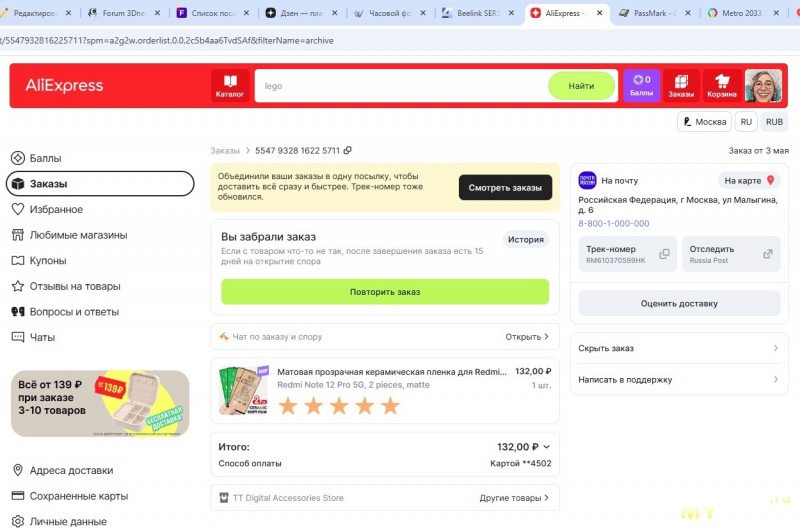Select Заказы in the sidebar
This screenshot has width=800, height=529.
point(100,184)
